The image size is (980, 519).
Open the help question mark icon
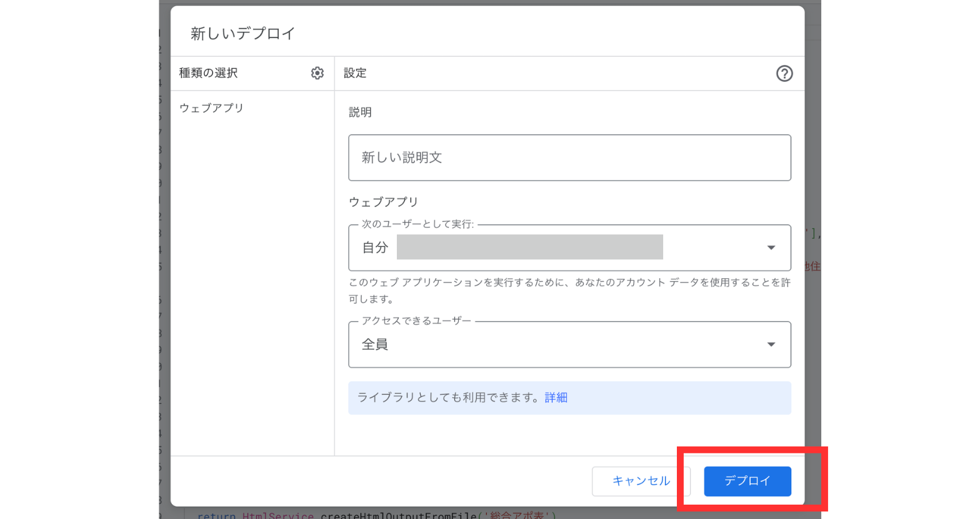point(784,74)
